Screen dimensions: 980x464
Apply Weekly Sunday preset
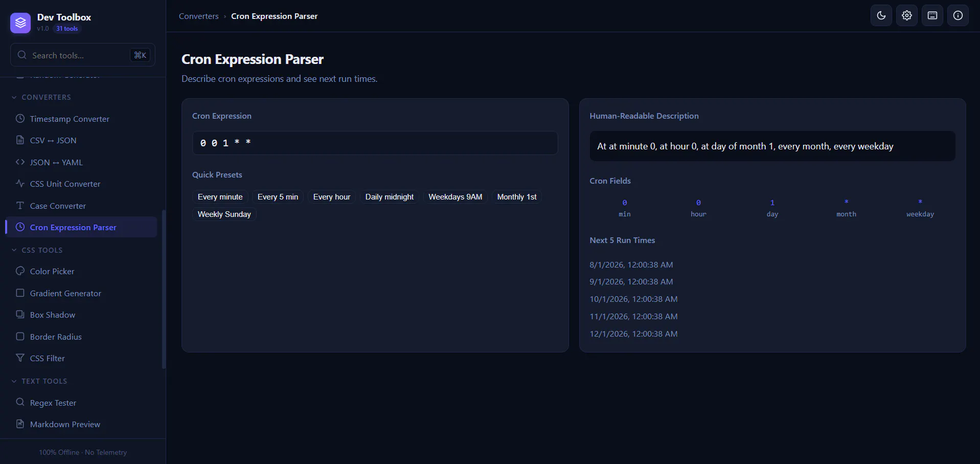click(224, 214)
